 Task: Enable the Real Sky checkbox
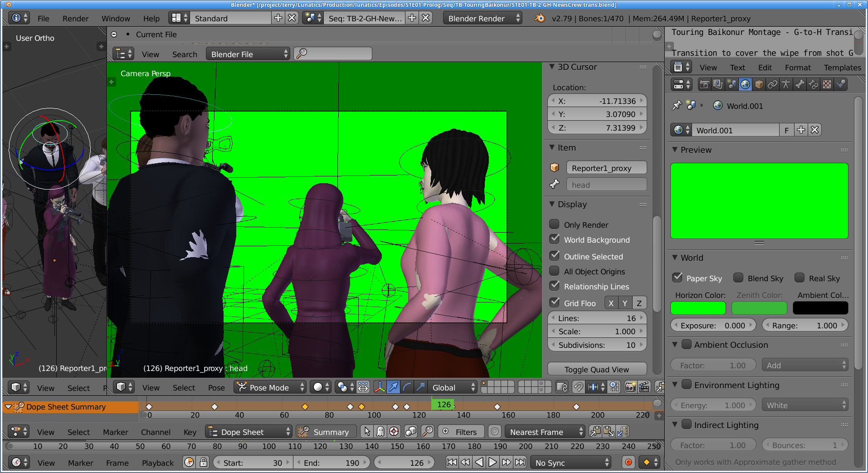[x=800, y=278]
